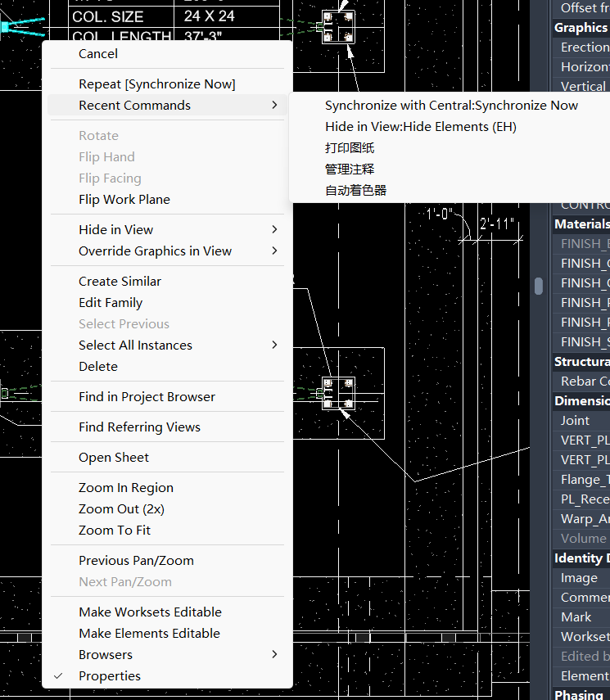610x700 pixels.
Task: Click Cancel in the context menu
Action: click(98, 54)
